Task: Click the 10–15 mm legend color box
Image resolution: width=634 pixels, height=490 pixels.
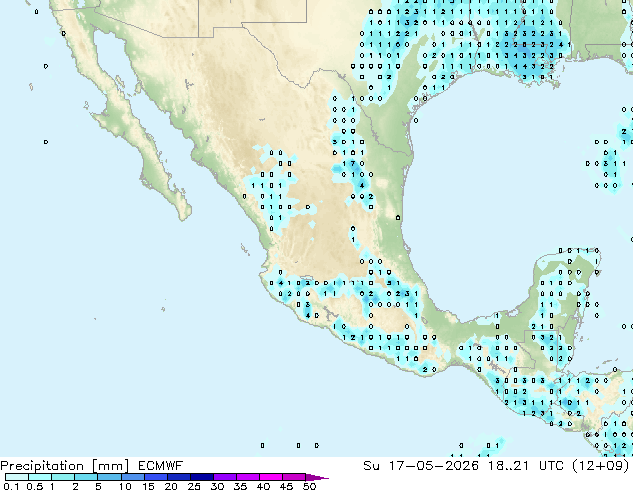Action: tap(132, 477)
